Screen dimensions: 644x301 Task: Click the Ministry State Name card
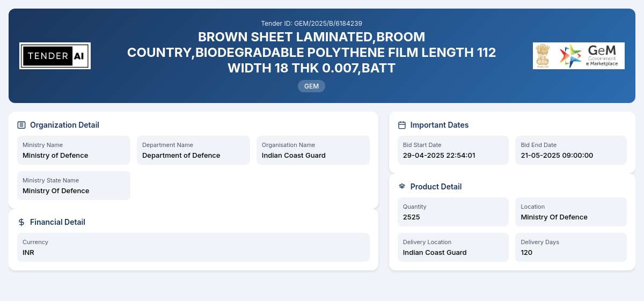(x=74, y=186)
